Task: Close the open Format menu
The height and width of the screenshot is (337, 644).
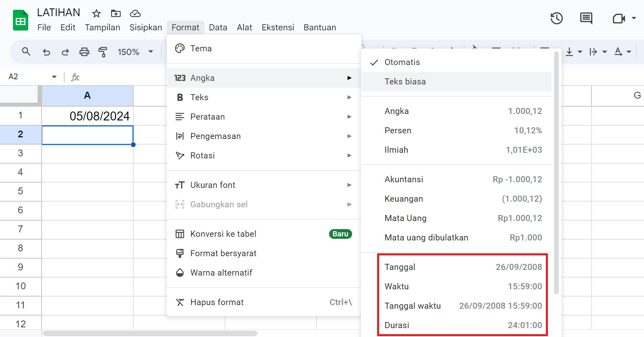Action: 185,27
